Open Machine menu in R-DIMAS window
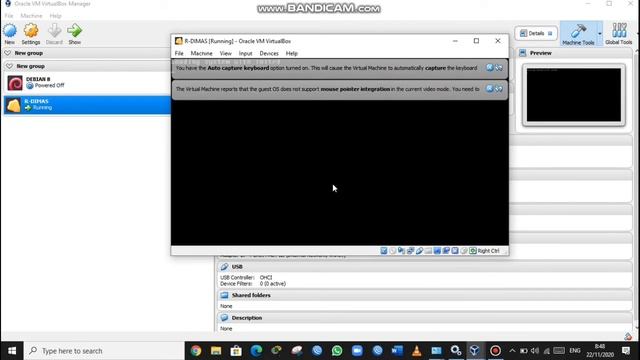The width and height of the screenshot is (640, 360). point(201,53)
